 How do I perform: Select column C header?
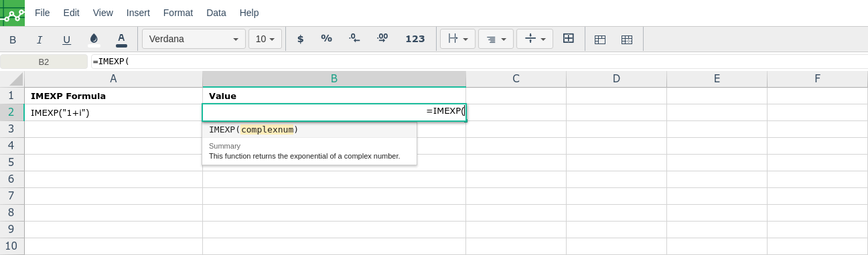[516, 79]
